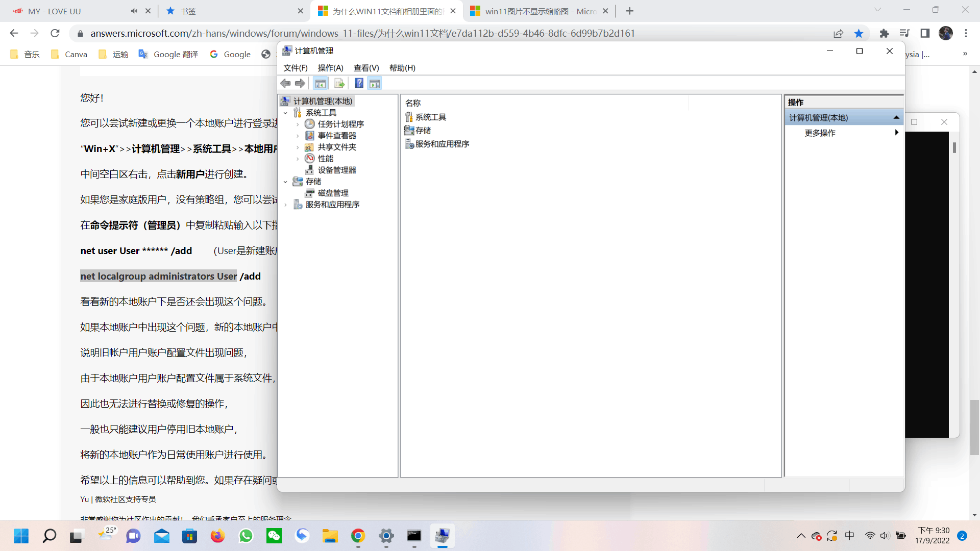
Task: Toggle the Show/Hide Action Pane toolbar icon
Action: pos(375,84)
